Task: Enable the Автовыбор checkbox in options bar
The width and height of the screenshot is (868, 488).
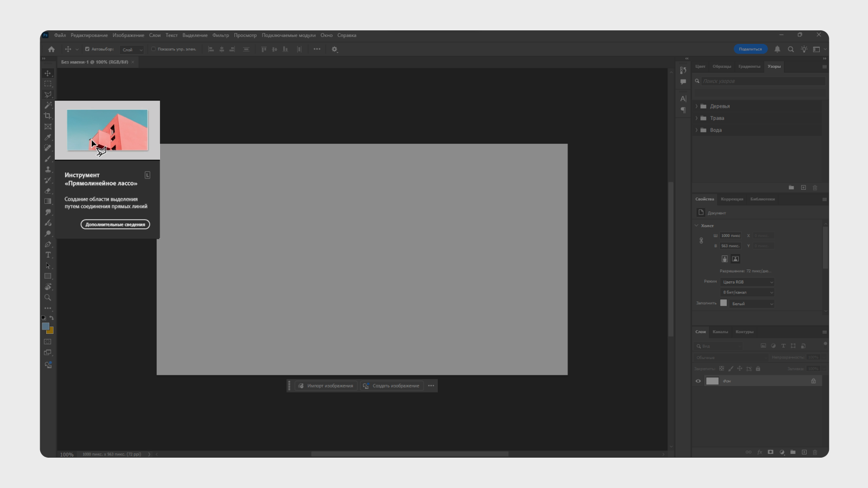Action: click(x=87, y=48)
